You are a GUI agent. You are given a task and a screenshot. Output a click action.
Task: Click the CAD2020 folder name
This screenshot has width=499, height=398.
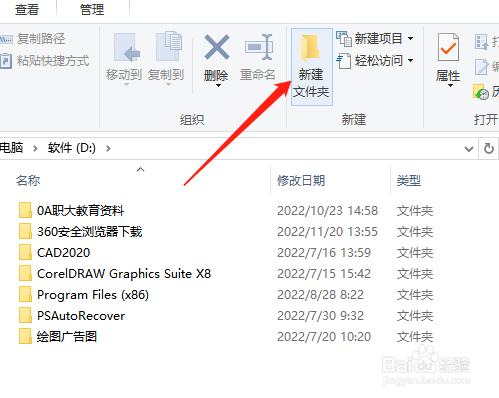tap(63, 253)
